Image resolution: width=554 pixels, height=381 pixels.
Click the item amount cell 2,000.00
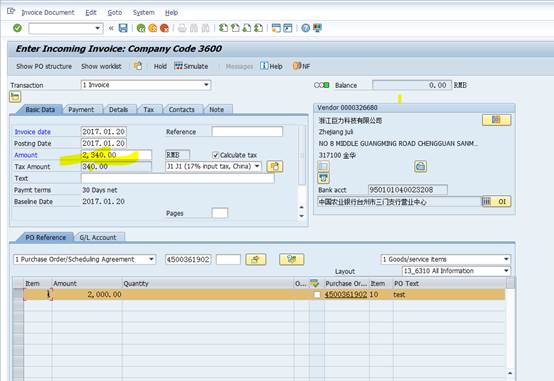click(87, 294)
